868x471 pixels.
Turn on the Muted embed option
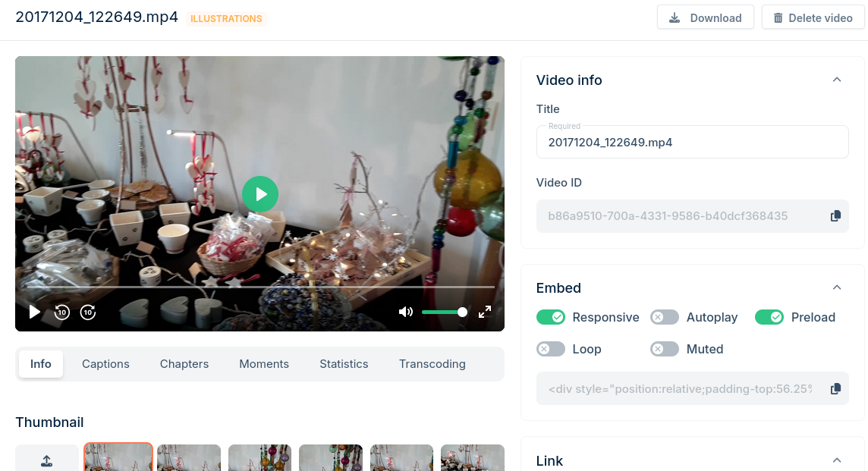[x=665, y=349]
